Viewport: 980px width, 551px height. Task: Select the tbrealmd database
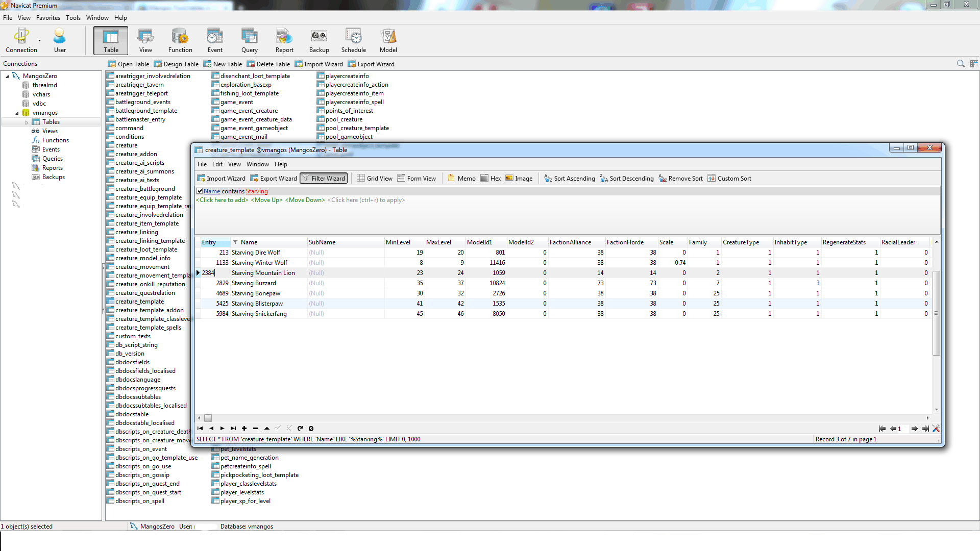click(x=44, y=85)
